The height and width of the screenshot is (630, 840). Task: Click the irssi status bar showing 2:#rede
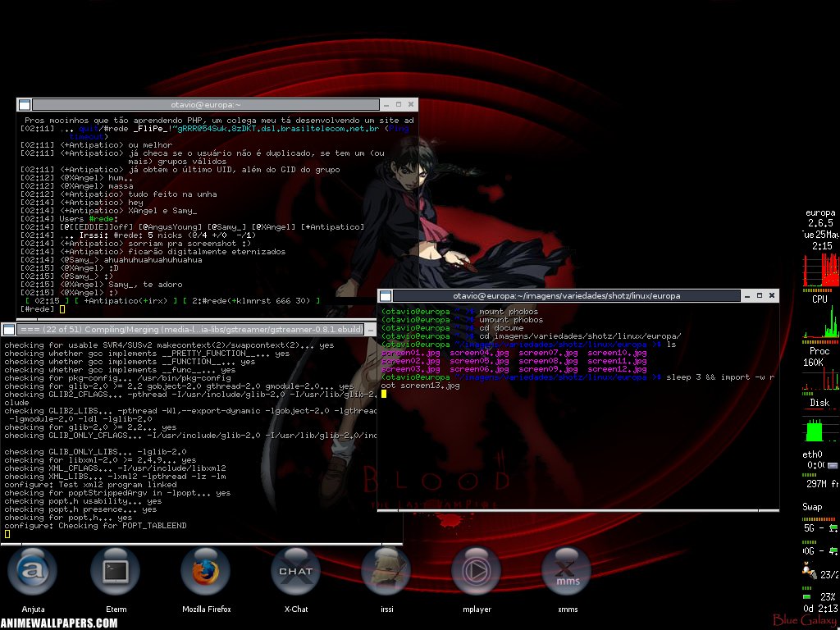171,300
